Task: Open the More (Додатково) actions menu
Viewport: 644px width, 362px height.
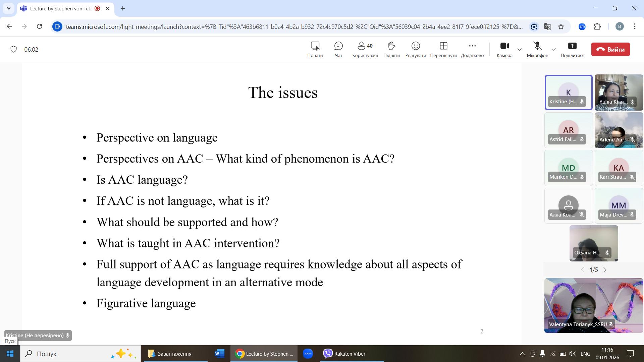Action: tap(472, 49)
